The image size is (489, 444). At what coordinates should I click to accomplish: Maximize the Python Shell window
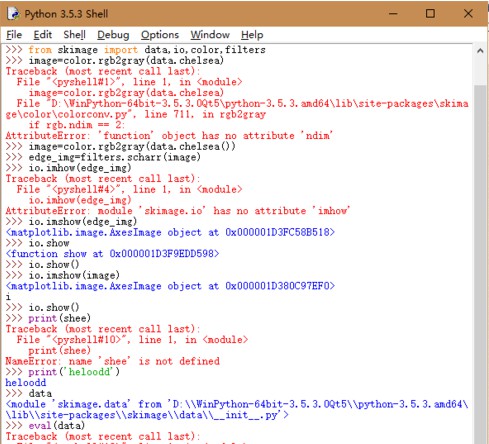430,14
